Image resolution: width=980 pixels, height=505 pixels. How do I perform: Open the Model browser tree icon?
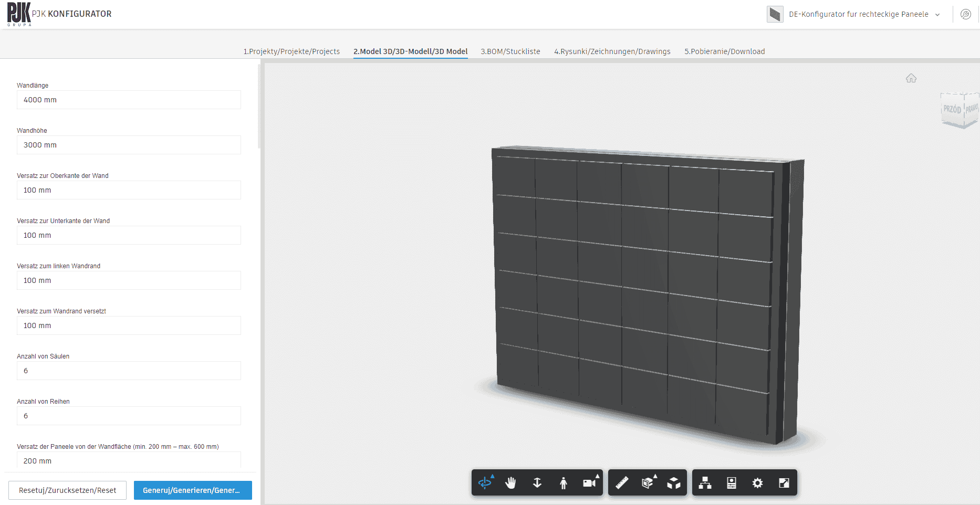tap(705, 482)
